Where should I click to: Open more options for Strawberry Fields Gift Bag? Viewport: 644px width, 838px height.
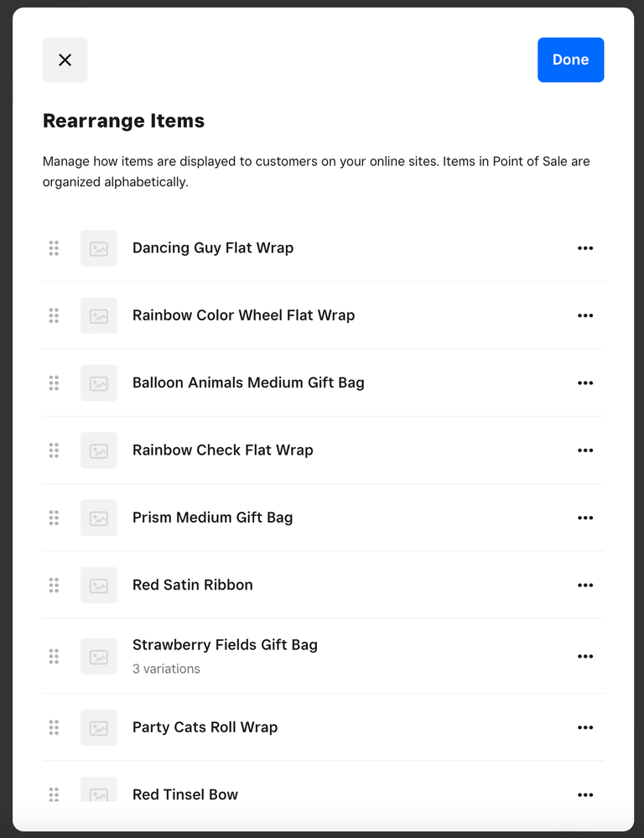pos(585,656)
